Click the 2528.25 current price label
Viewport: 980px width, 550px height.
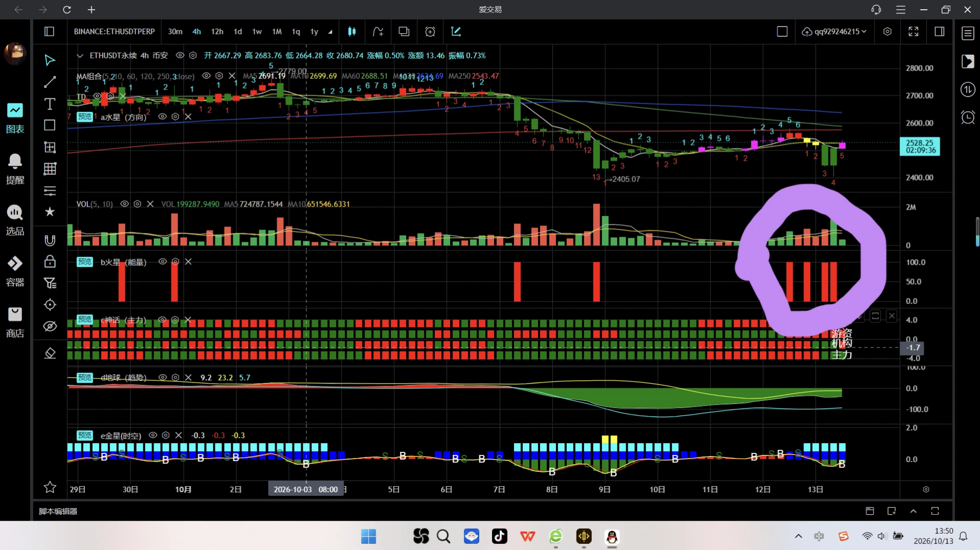920,147
